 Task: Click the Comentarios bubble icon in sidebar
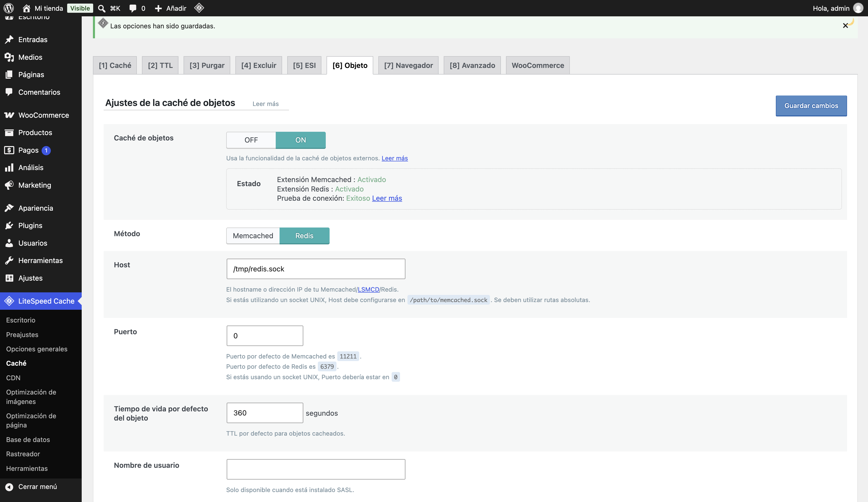[9, 92]
